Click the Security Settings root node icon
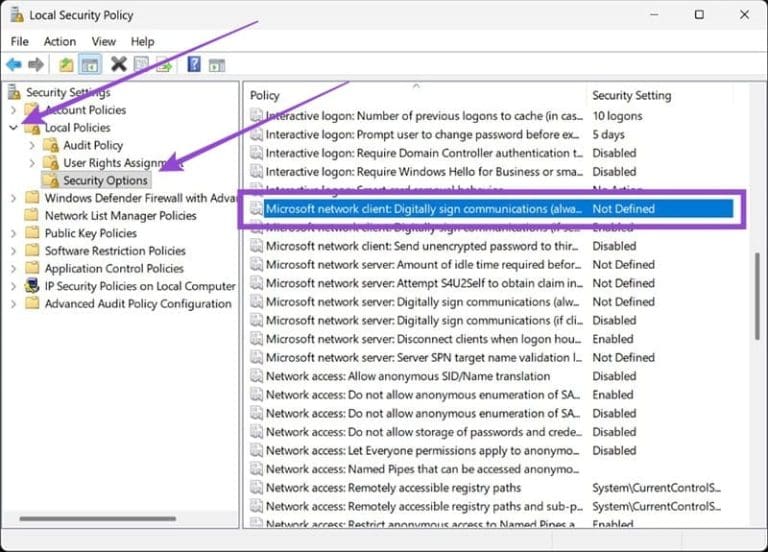The width and height of the screenshot is (768, 552). point(14,92)
